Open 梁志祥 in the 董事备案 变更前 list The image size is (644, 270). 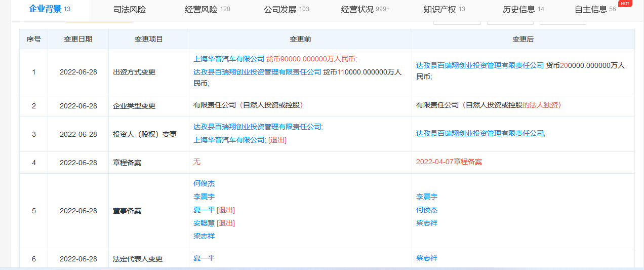pyautogui.click(x=204, y=236)
